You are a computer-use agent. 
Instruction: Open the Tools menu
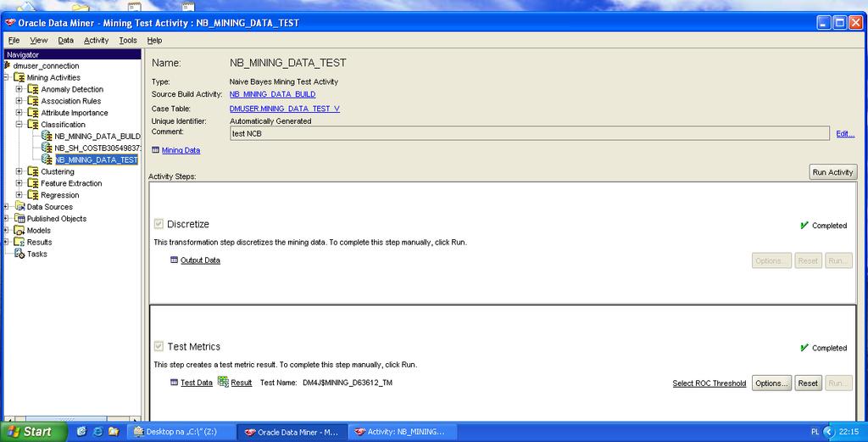click(128, 41)
